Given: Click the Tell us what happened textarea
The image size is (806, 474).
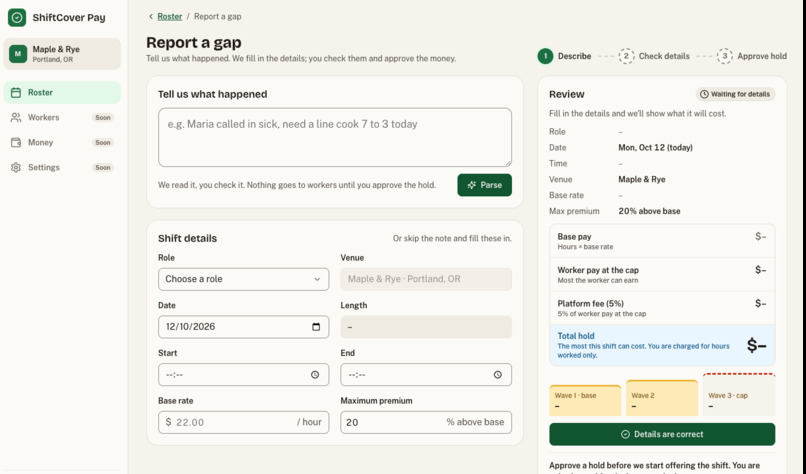Looking at the screenshot, I should pyautogui.click(x=335, y=137).
